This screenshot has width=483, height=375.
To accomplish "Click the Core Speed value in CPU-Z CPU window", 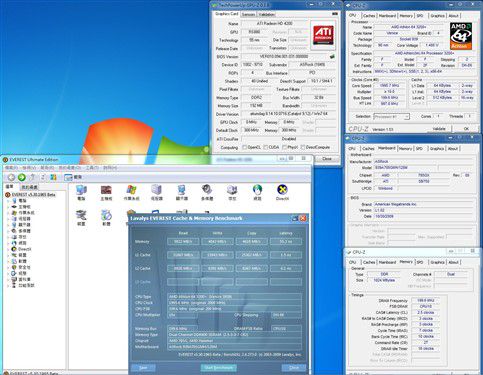I will [389, 85].
